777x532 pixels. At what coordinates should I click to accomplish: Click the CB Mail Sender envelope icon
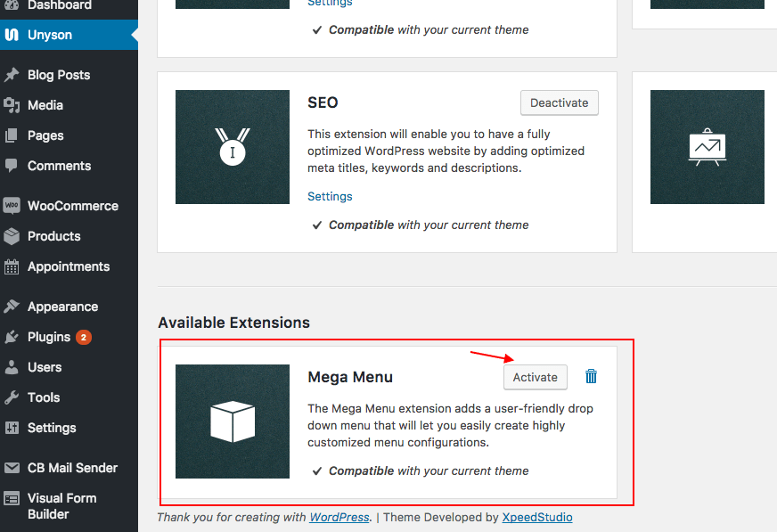pos(12,468)
